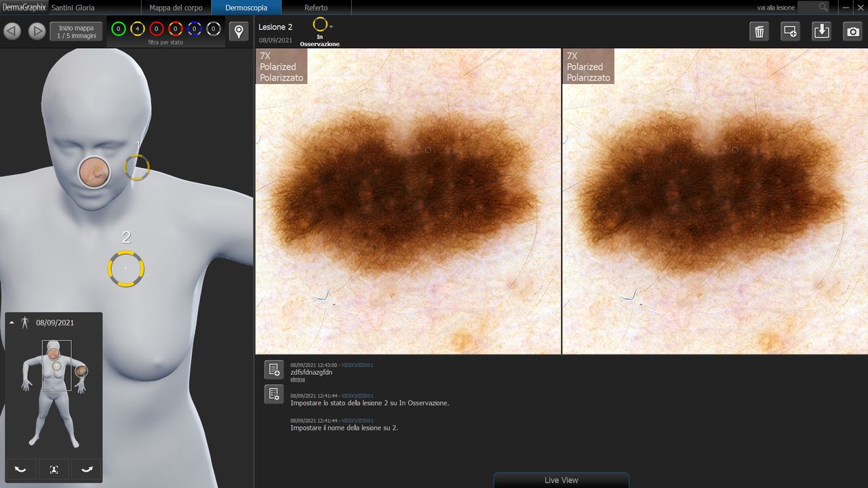Click the import download icon
Image resolution: width=868 pixels, height=488 pixels.
(x=821, y=31)
